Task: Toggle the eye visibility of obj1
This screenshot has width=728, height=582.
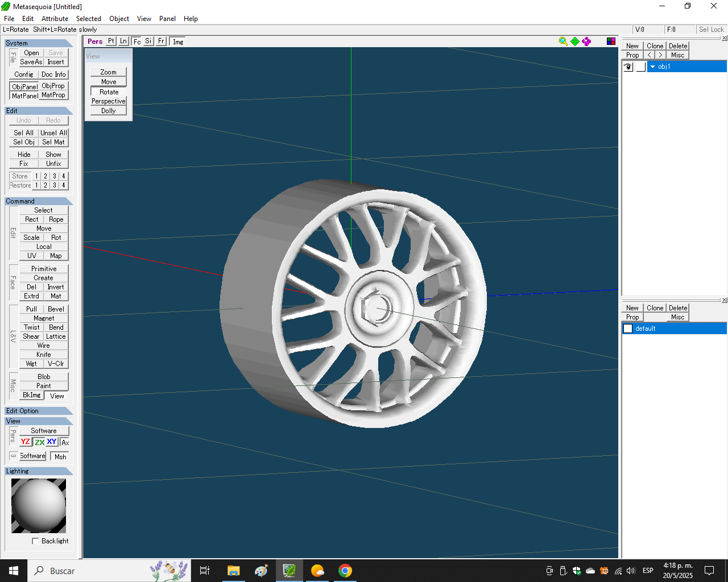Action: coord(628,66)
